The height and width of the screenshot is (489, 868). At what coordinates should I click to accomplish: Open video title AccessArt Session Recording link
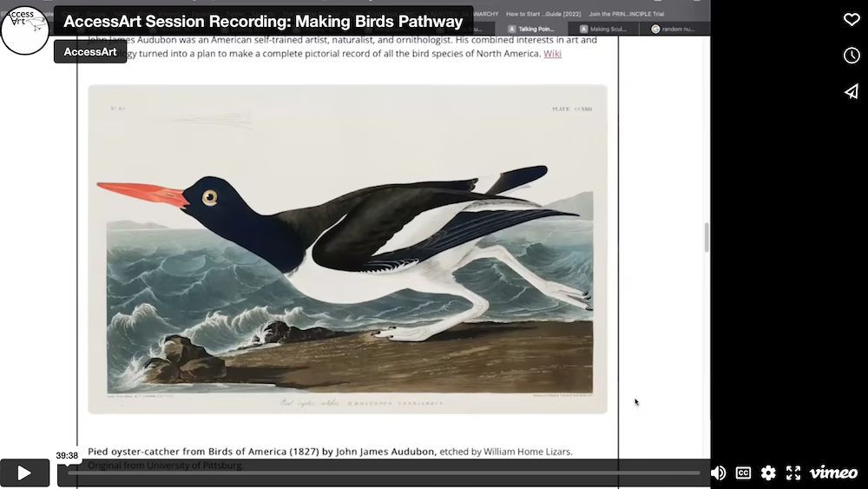coord(264,21)
